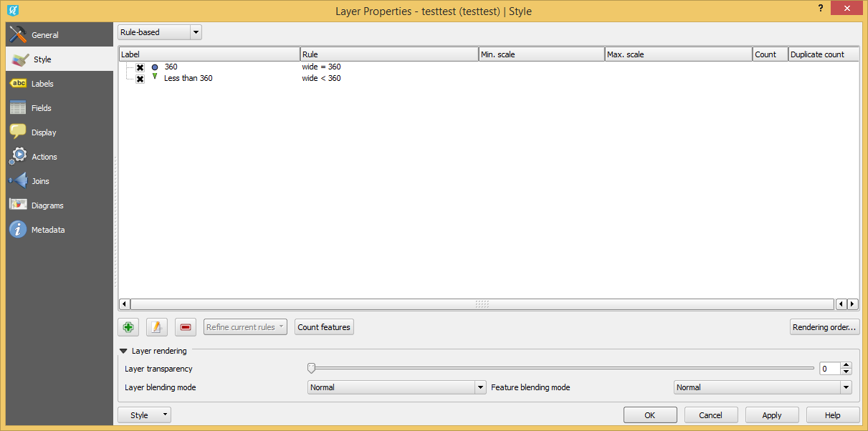Click the Metadata info icon
Image resolution: width=868 pixels, height=431 pixels.
(18, 229)
